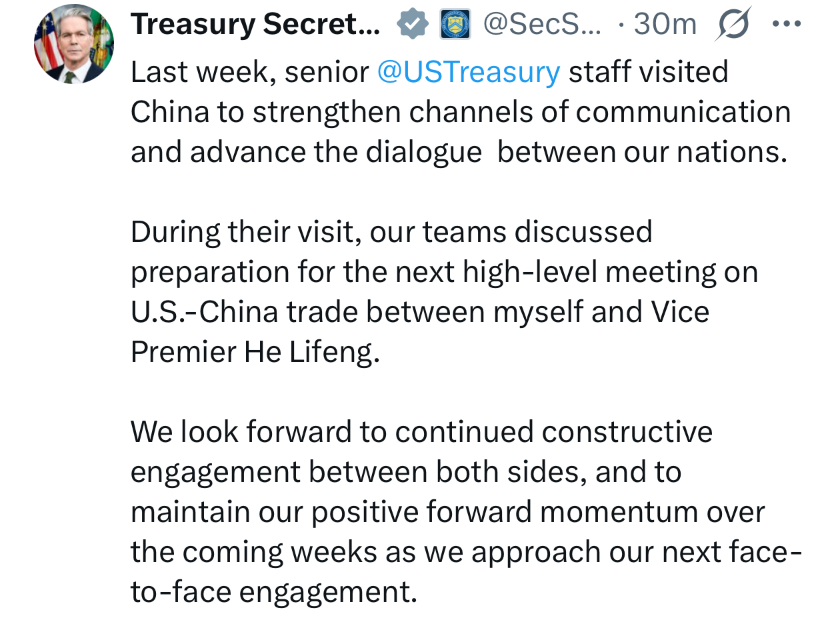Open the three-dot more options menu
Viewport: 840px width, 622px height.
[786, 24]
